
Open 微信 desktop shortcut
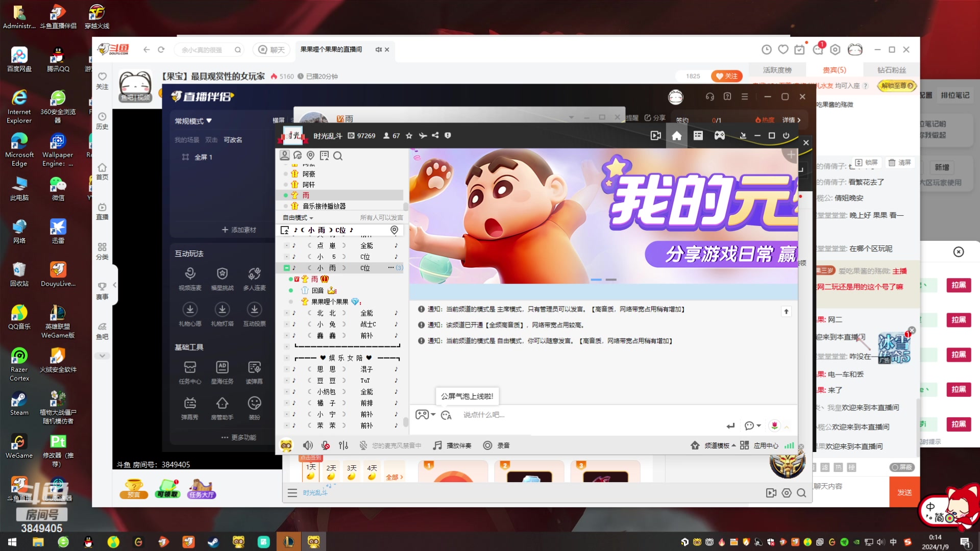(x=58, y=189)
